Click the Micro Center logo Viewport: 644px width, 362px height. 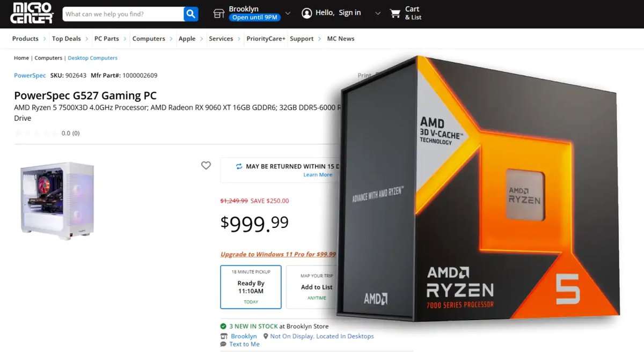(32, 13)
